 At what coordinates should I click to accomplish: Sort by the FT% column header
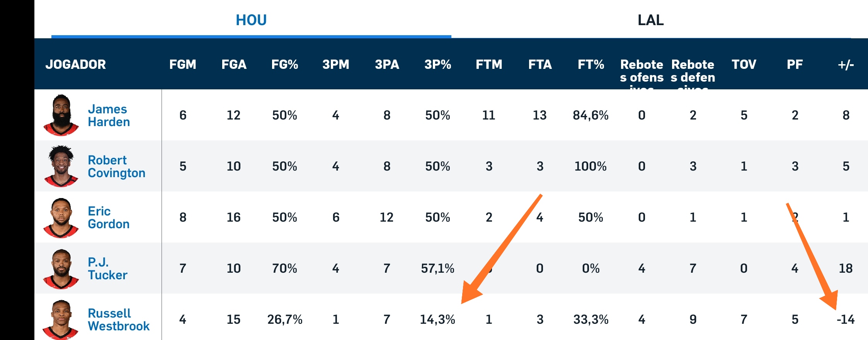(x=591, y=64)
